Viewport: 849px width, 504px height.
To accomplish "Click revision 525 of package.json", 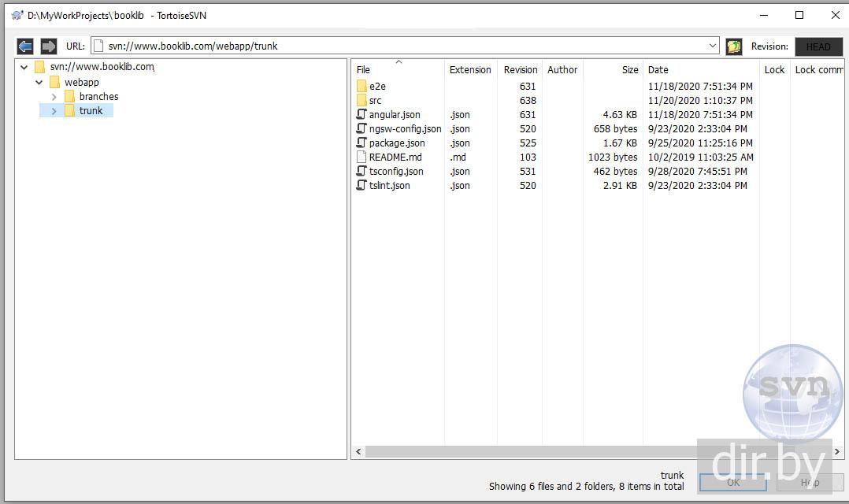I will (x=528, y=143).
